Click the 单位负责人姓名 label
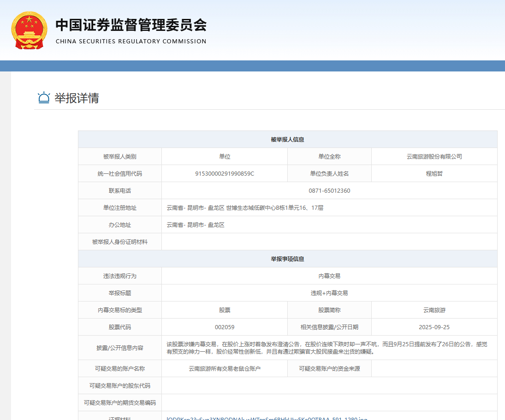 [329, 173]
